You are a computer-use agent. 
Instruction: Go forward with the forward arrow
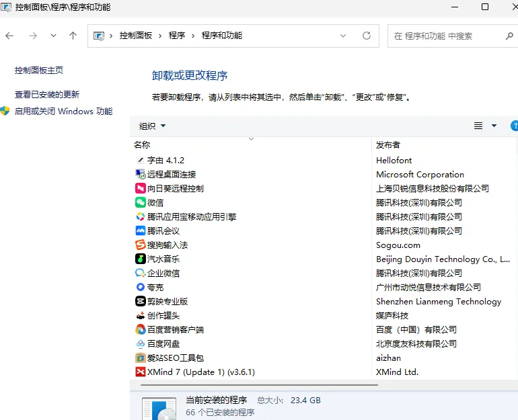click(x=33, y=36)
